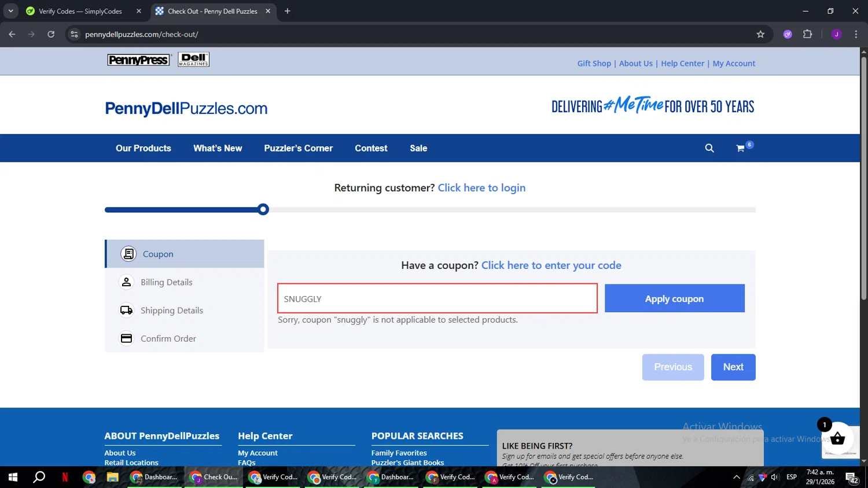Close the Check Out - Penny Dell Puzzles tab

(x=268, y=11)
